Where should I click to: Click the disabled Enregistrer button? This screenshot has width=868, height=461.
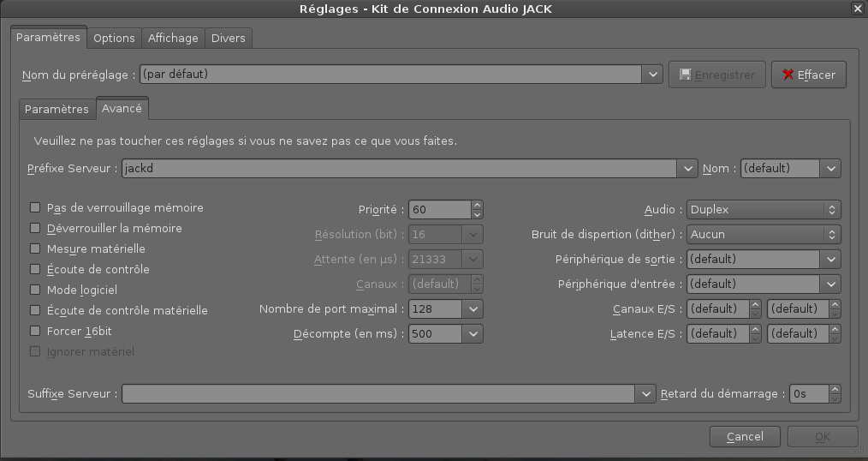tap(716, 75)
